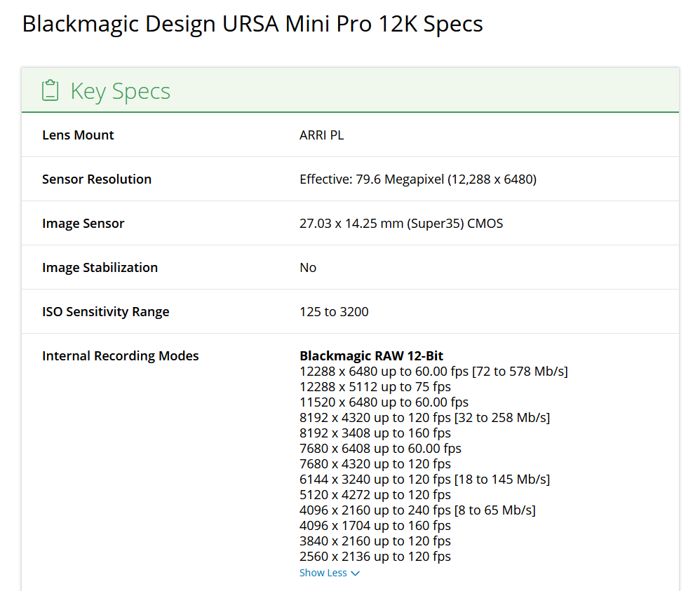Viewport: 700px width, 591px height.
Task: Click the Image Stabilization value No
Action: pos(308,267)
